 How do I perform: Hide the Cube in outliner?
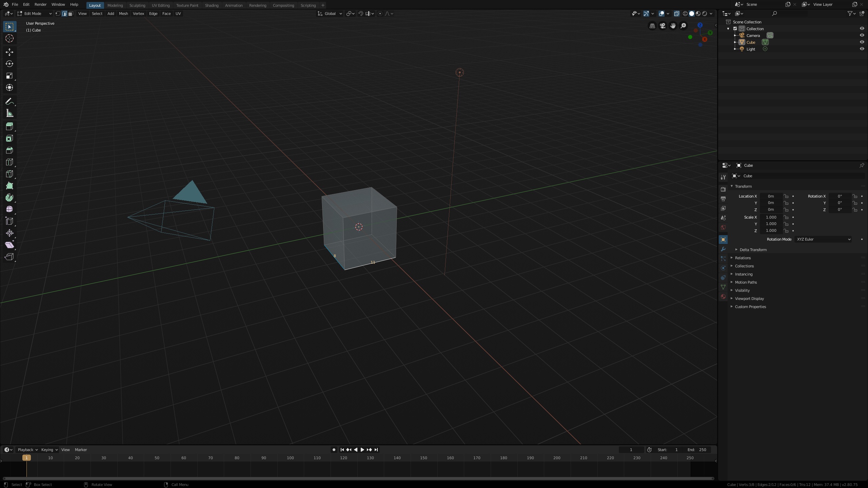click(862, 42)
